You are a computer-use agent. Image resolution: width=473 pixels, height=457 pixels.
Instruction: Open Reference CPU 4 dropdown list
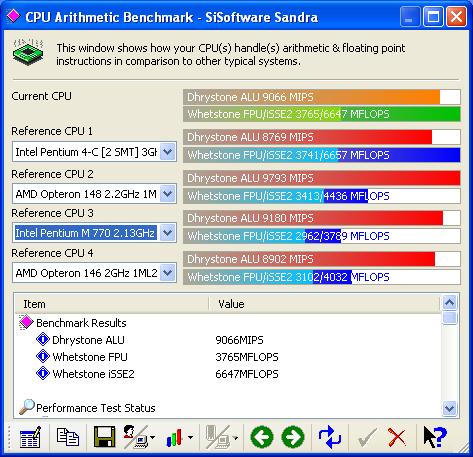click(167, 273)
